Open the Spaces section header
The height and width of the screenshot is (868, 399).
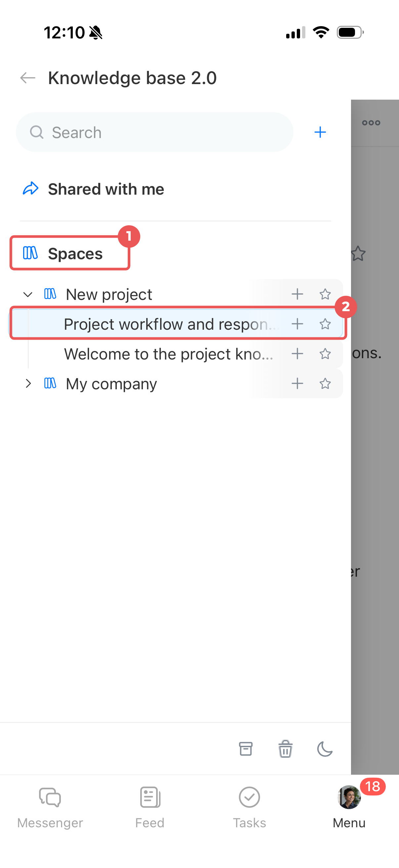tap(70, 253)
